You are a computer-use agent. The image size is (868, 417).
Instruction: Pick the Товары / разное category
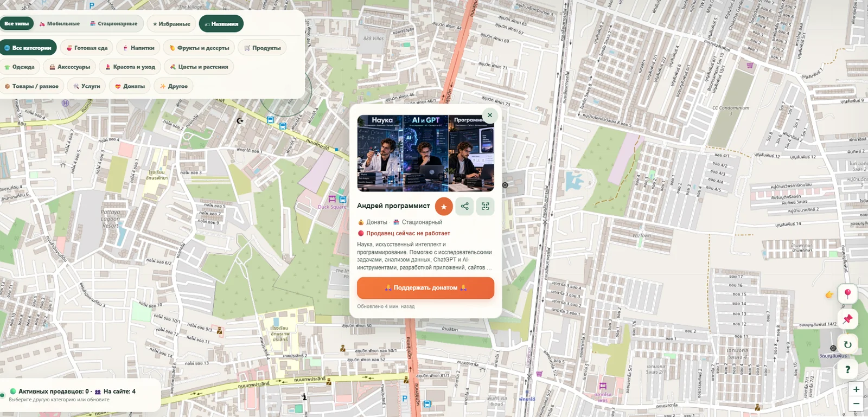click(31, 86)
